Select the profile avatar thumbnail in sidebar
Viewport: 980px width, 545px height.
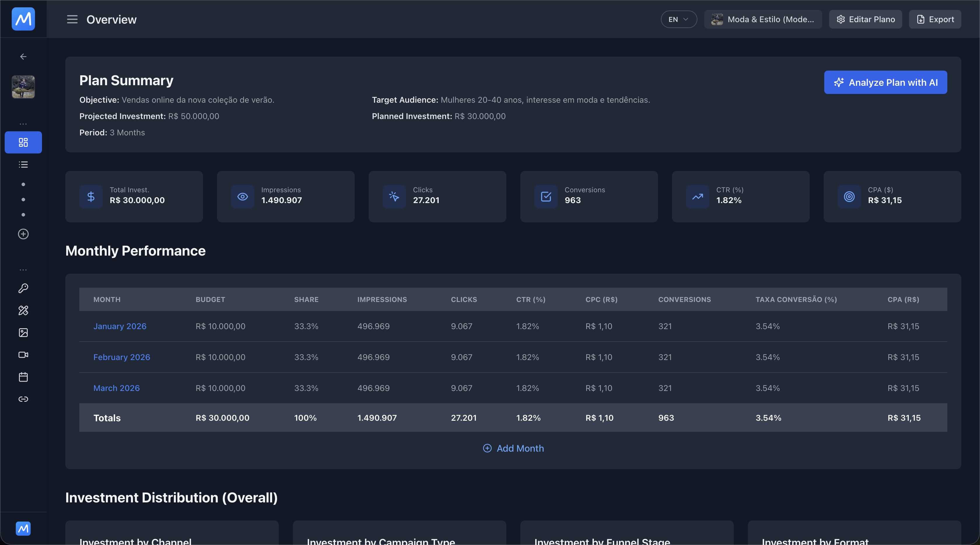[x=23, y=87]
